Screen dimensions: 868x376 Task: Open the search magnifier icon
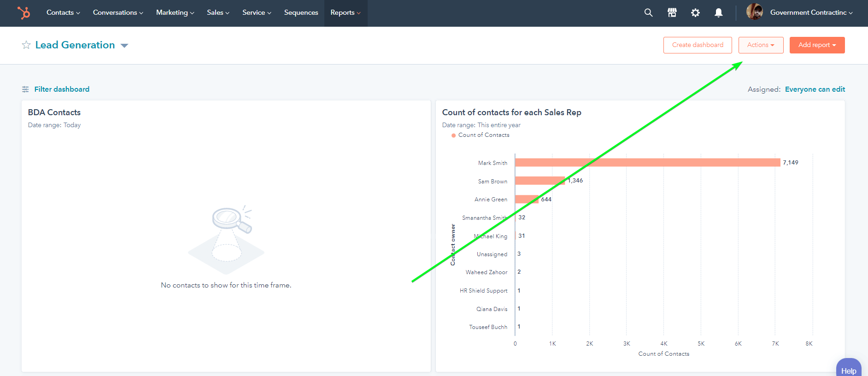[x=648, y=13]
